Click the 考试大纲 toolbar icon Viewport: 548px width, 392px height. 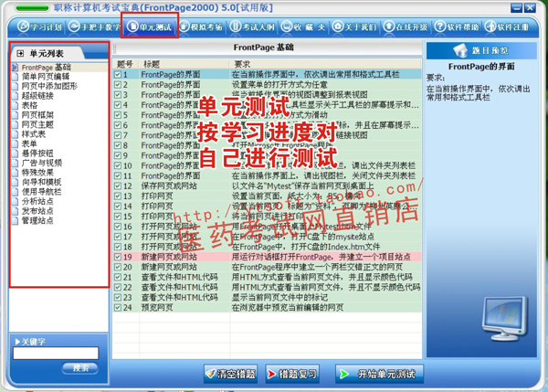253,27
